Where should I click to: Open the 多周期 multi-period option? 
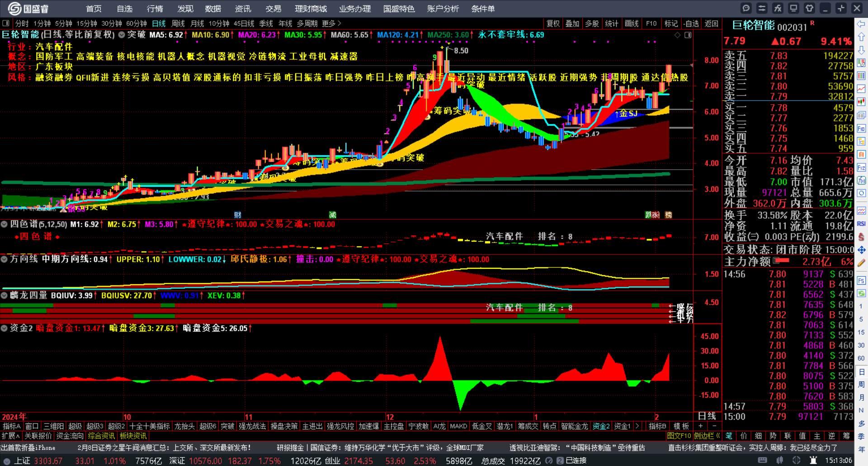click(x=307, y=24)
